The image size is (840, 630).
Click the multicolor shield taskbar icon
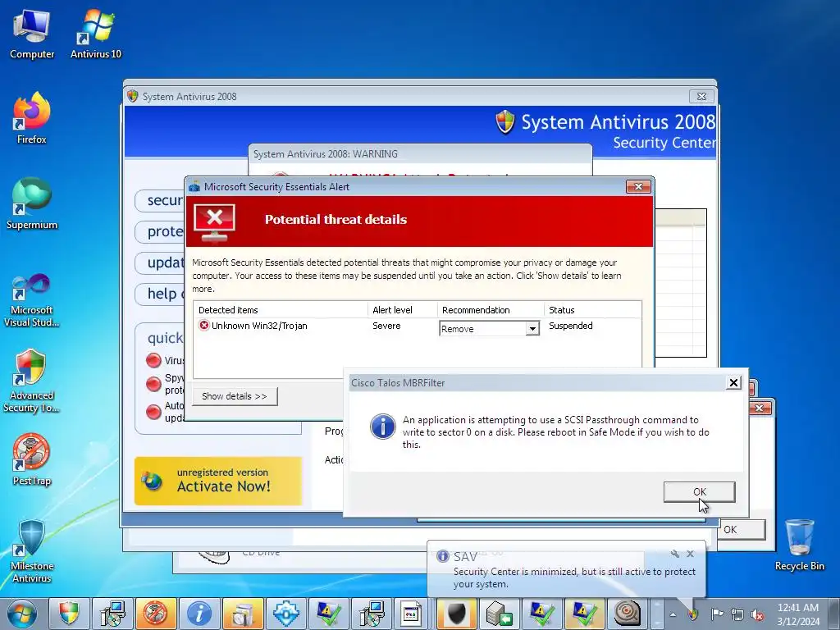[x=69, y=614]
